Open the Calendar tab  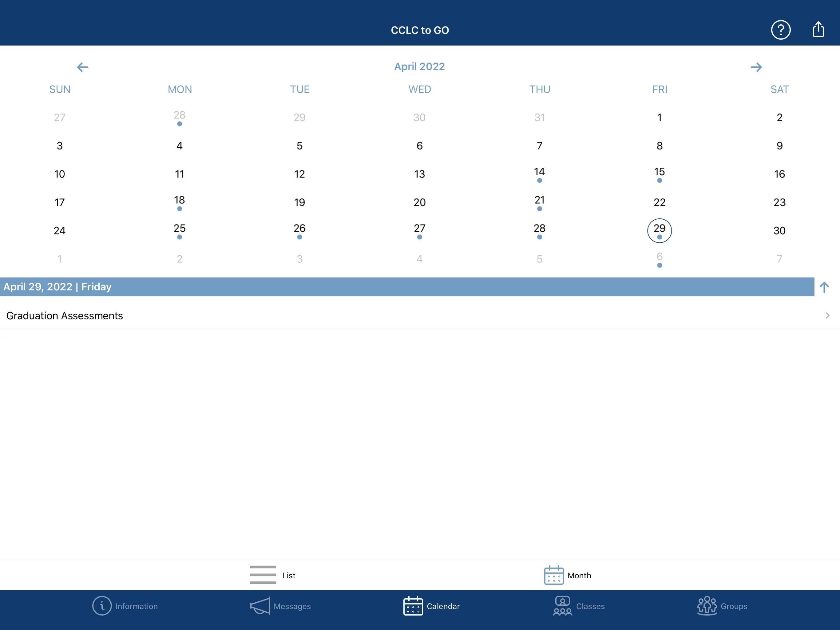point(431,606)
